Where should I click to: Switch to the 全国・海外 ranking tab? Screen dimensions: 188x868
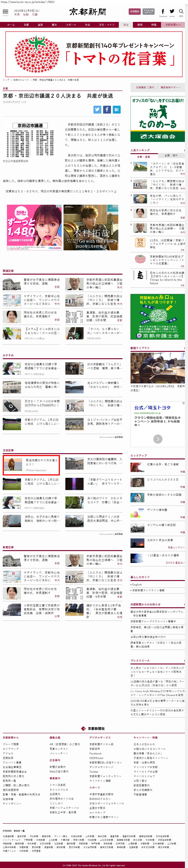pos(171,156)
